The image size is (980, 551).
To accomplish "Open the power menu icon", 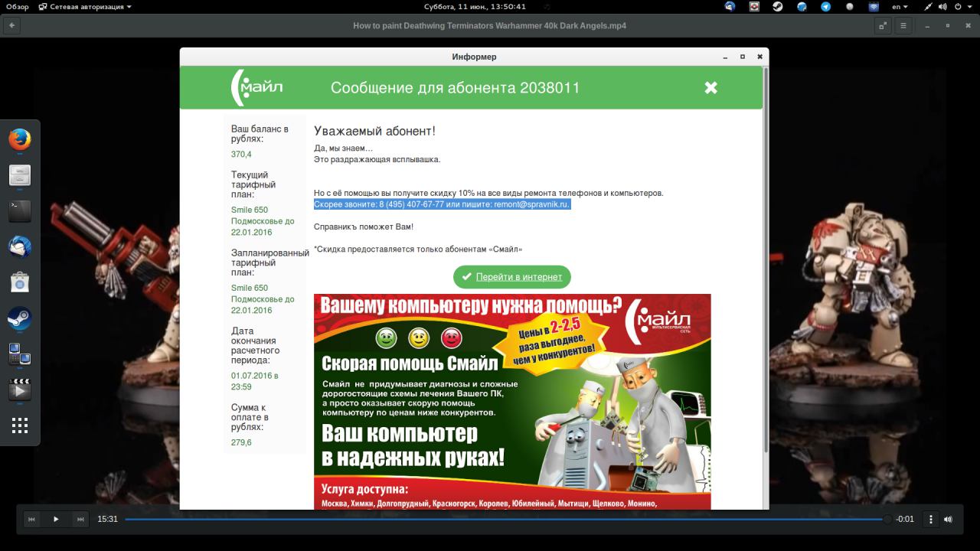I will click(957, 7).
